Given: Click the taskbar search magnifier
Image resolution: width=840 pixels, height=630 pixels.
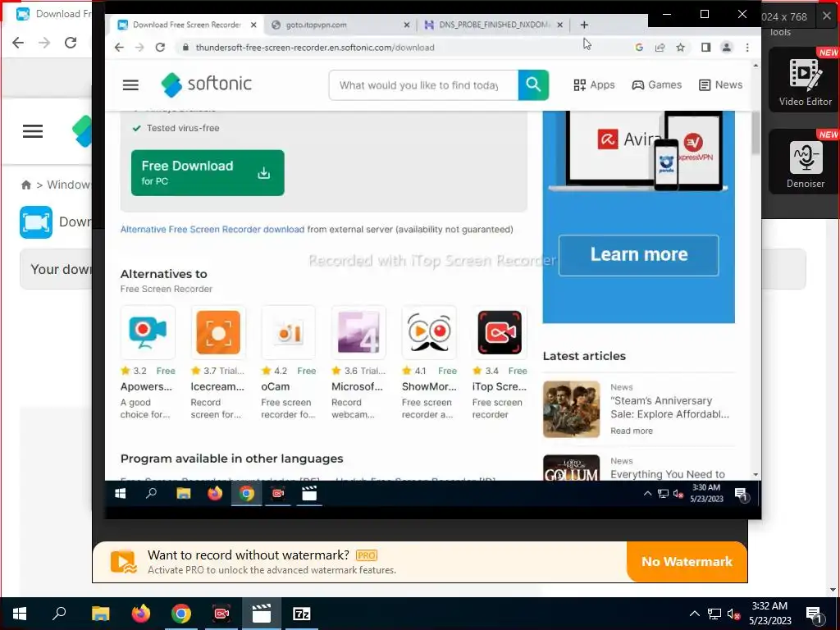Looking at the screenshot, I should pos(59,614).
